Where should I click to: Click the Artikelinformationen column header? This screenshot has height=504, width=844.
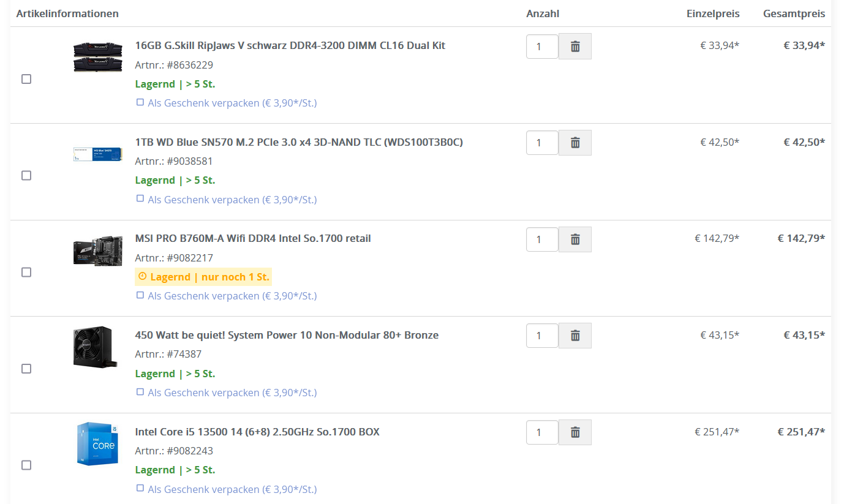[67, 13]
